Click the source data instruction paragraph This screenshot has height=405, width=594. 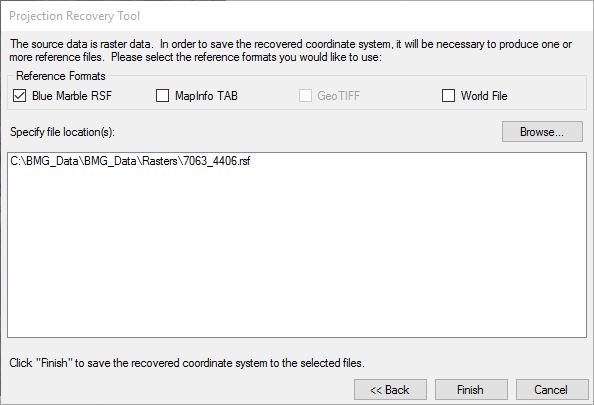(291, 50)
